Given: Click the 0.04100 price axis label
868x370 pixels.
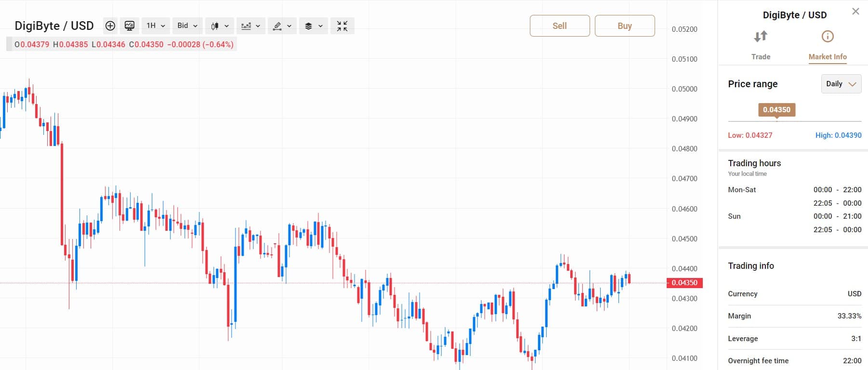Looking at the screenshot, I should (x=684, y=358).
